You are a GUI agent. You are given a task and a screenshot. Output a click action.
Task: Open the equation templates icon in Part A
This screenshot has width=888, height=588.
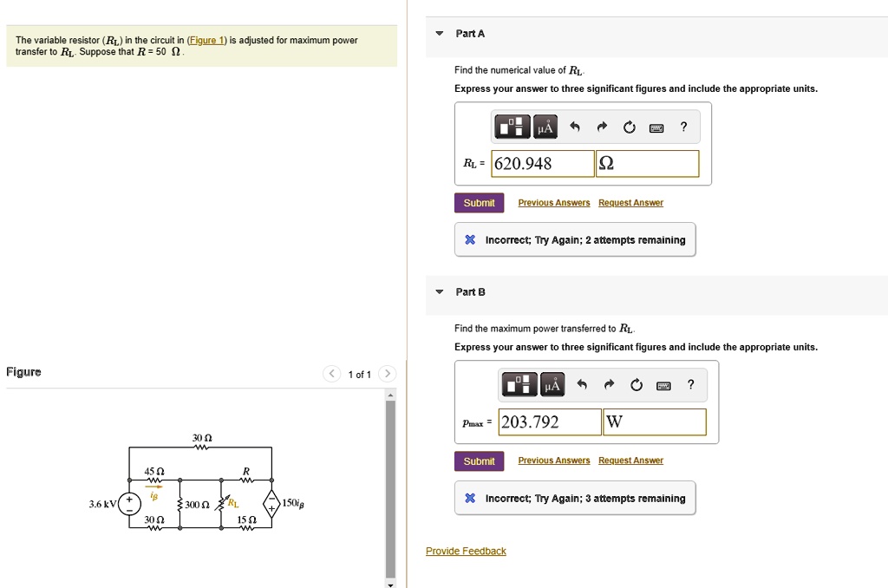point(512,126)
